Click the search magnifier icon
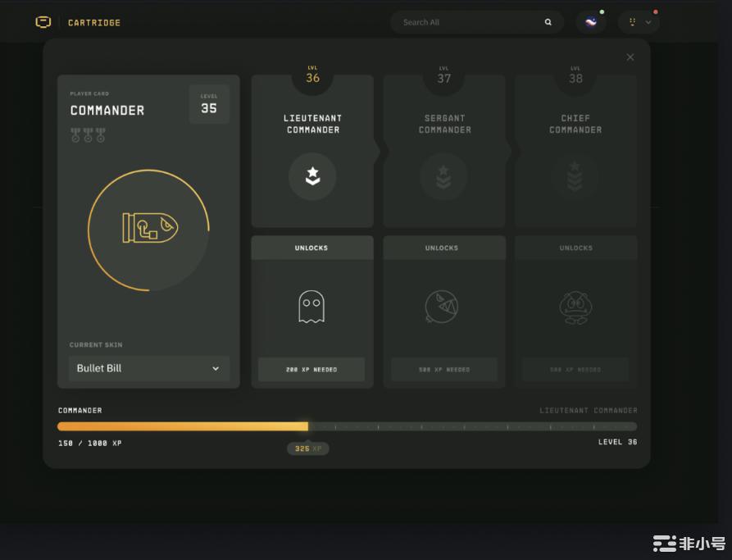 [548, 22]
